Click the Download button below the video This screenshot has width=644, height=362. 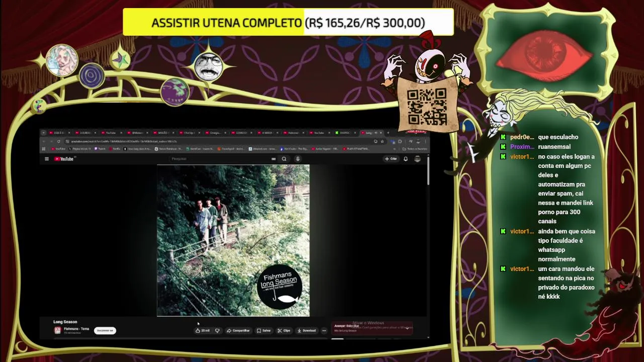[306, 331]
